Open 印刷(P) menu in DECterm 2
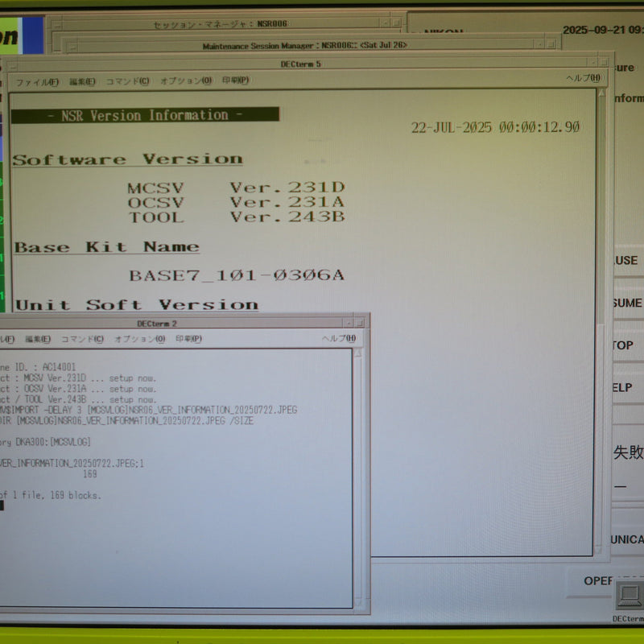The width and height of the screenshot is (644, 644). click(188, 339)
